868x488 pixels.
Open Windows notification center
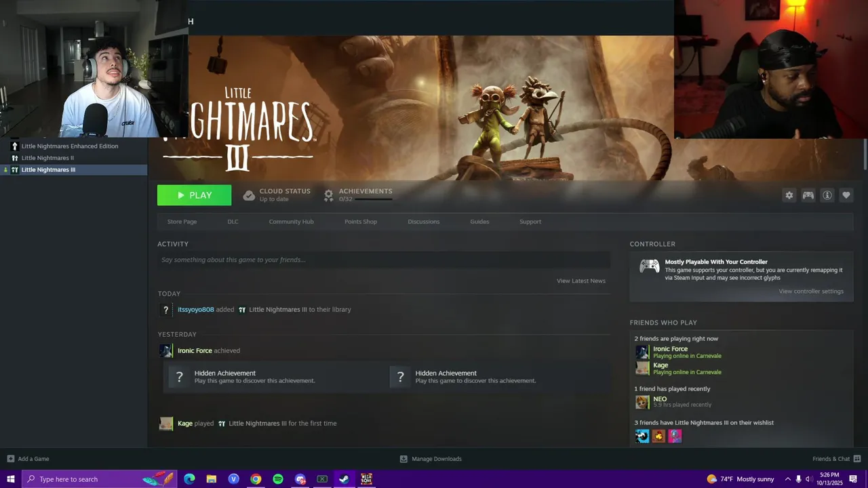(854, 479)
